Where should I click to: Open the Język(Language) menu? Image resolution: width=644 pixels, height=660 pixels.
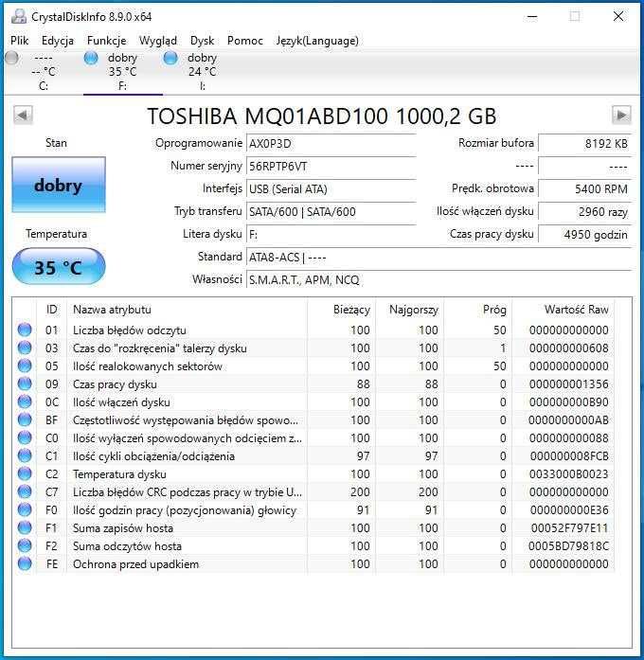pyautogui.click(x=317, y=41)
